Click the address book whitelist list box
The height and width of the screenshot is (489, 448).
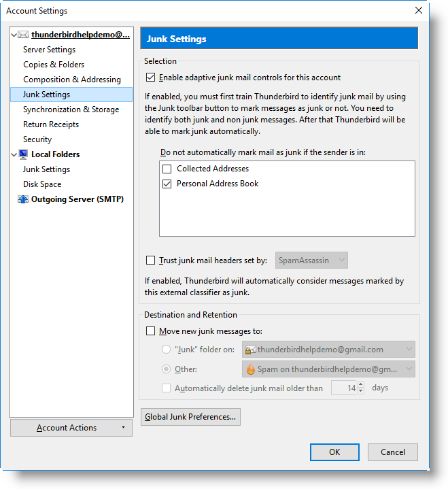(287, 199)
